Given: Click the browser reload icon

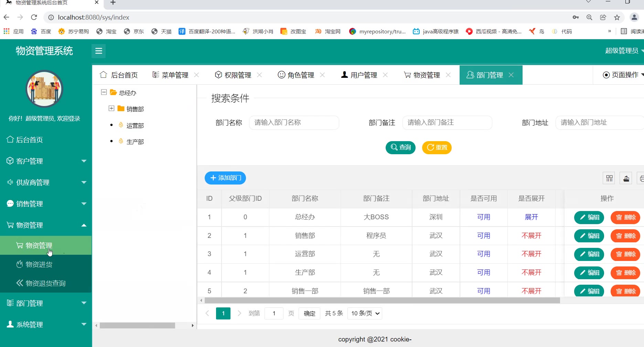Looking at the screenshot, I should point(34,17).
